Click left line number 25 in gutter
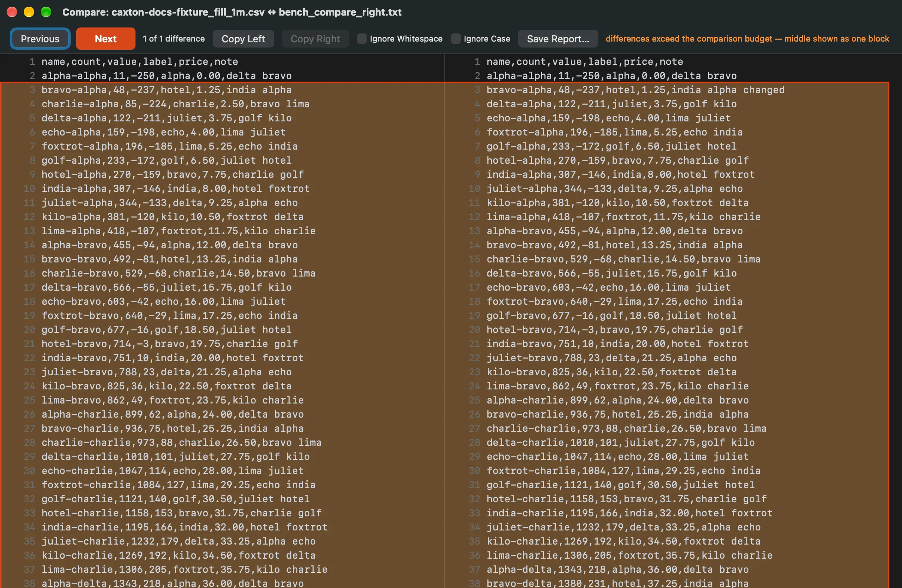 [x=30, y=400]
